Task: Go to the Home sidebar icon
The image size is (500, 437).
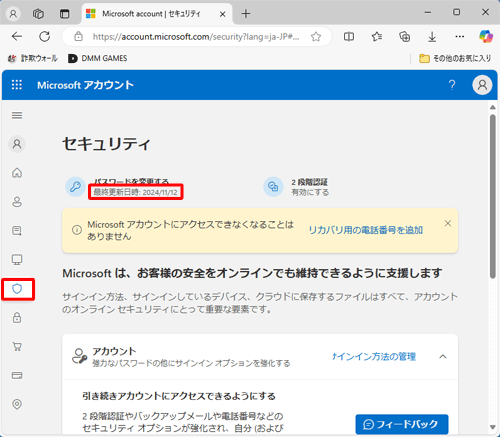Action: point(17,173)
